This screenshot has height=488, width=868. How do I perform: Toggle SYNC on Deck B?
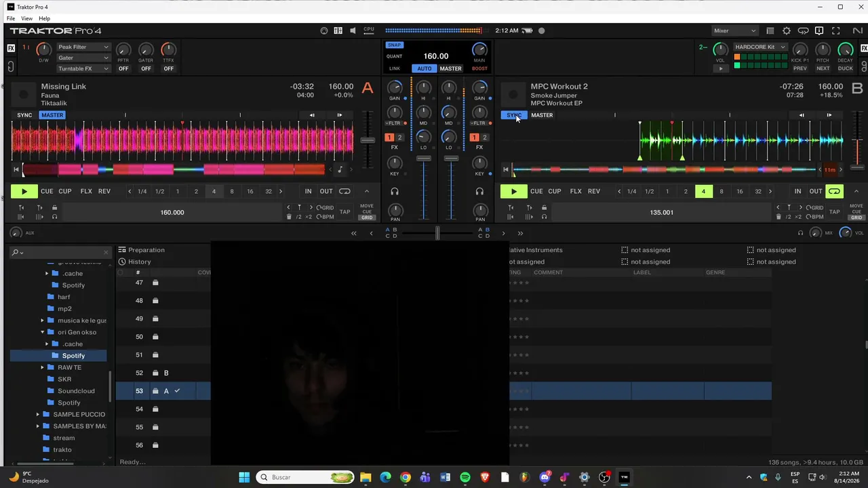(x=513, y=115)
